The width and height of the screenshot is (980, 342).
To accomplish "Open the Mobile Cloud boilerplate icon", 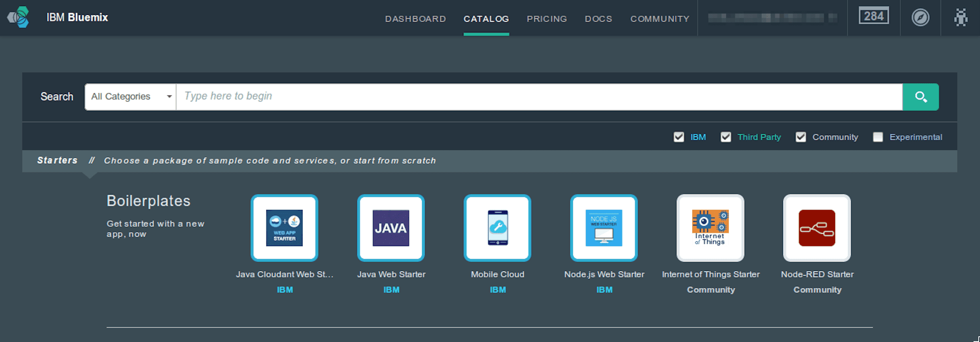I will [x=497, y=228].
